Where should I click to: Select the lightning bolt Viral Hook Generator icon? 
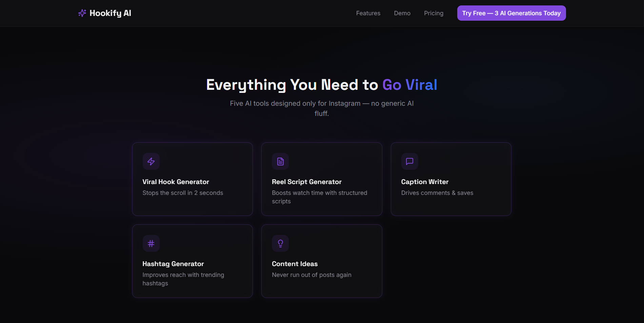pyautogui.click(x=151, y=161)
